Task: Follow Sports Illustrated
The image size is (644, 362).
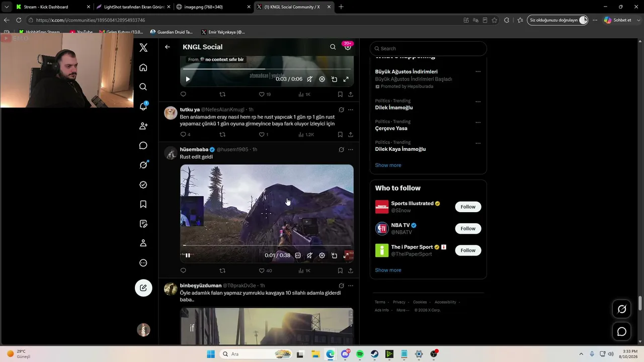Action: [x=468, y=207]
